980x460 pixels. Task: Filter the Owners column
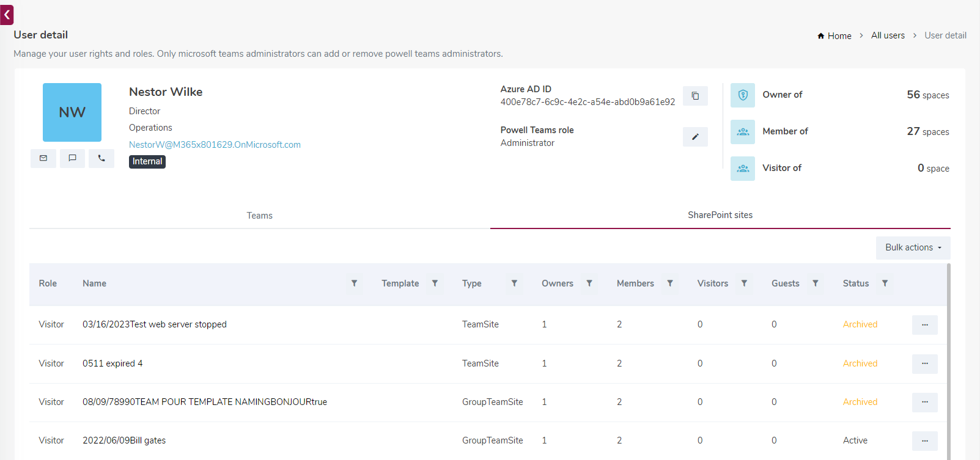click(589, 283)
